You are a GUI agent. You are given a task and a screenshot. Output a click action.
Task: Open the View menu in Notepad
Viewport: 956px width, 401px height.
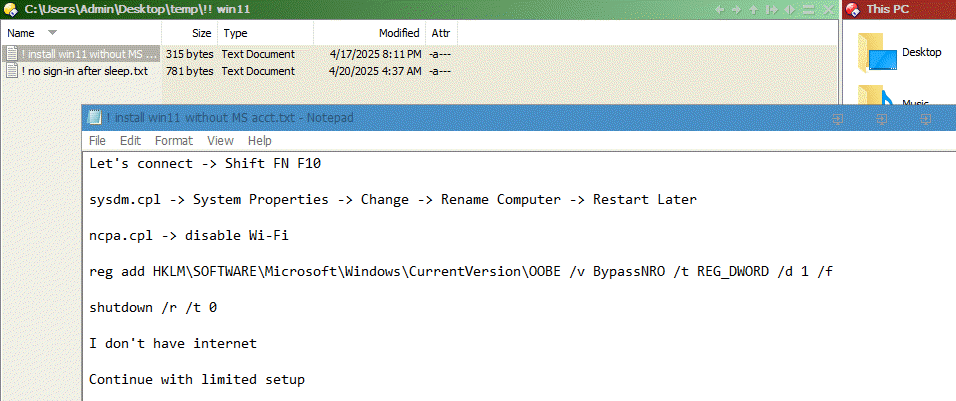click(220, 141)
